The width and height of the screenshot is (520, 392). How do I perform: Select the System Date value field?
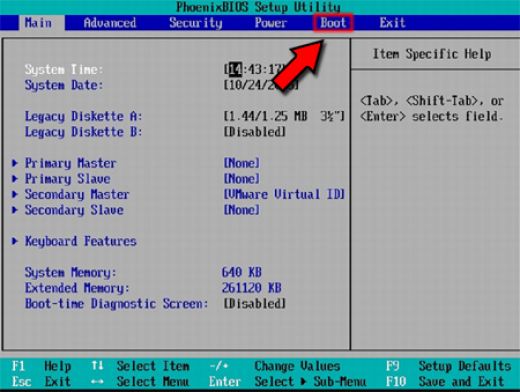click(x=261, y=85)
